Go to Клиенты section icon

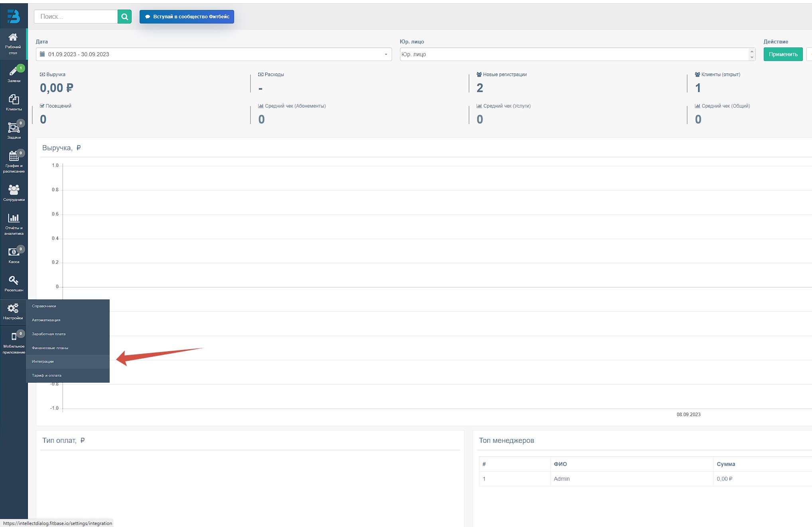14,100
